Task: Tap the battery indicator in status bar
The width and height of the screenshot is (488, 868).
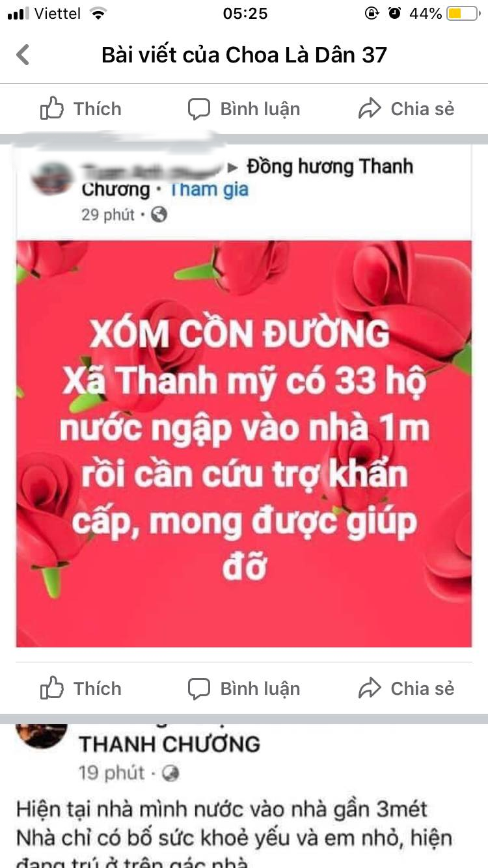Action: pyautogui.click(x=463, y=13)
